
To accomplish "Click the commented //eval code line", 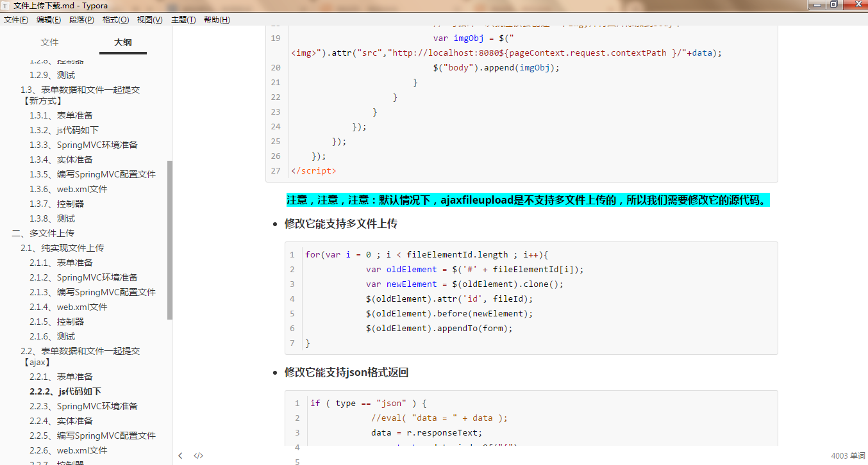I will point(439,418).
